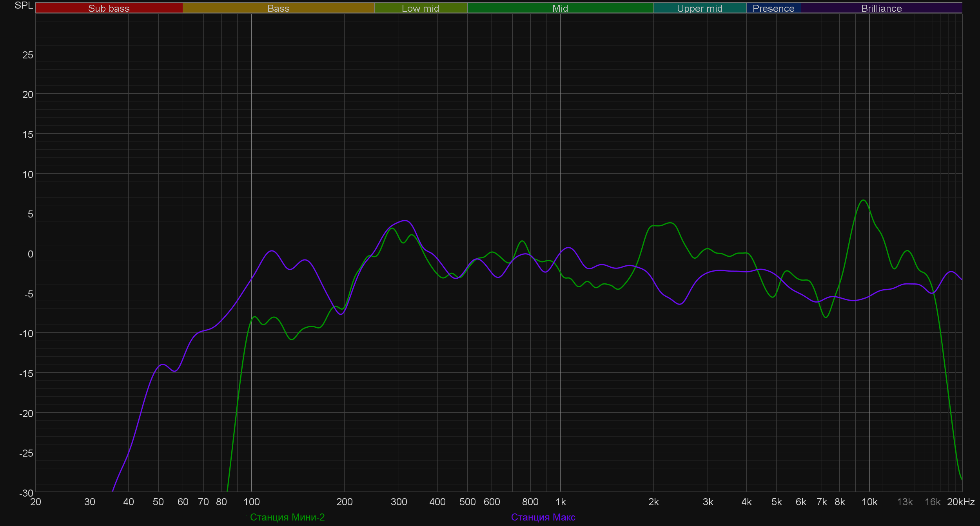Image resolution: width=980 pixels, height=526 pixels.
Task: Click the Sub bass frequency band
Action: click(x=109, y=8)
